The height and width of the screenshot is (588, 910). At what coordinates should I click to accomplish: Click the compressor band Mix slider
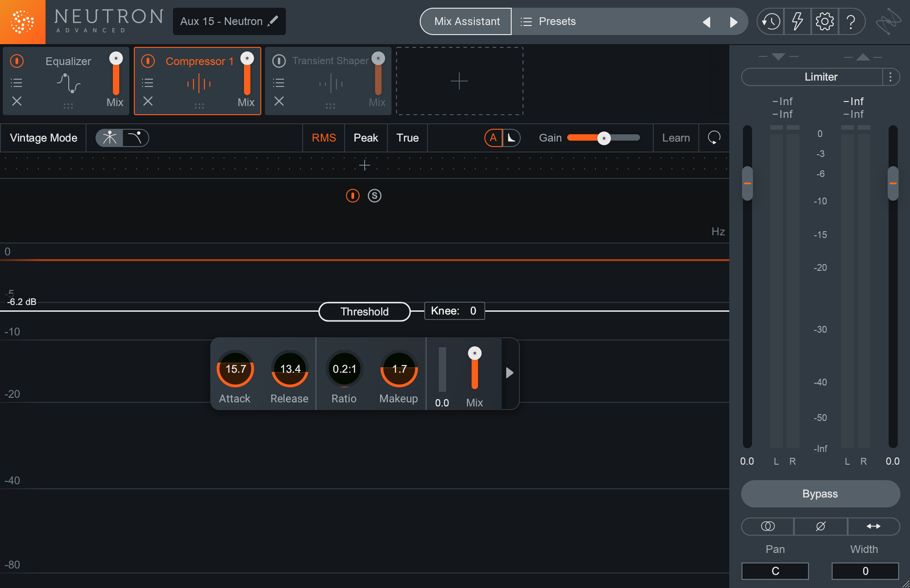[475, 369]
